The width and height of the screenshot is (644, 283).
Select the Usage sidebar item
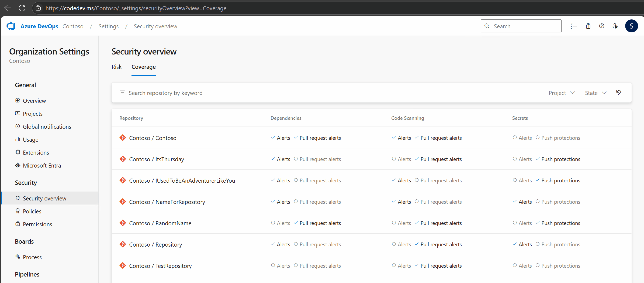coord(30,139)
